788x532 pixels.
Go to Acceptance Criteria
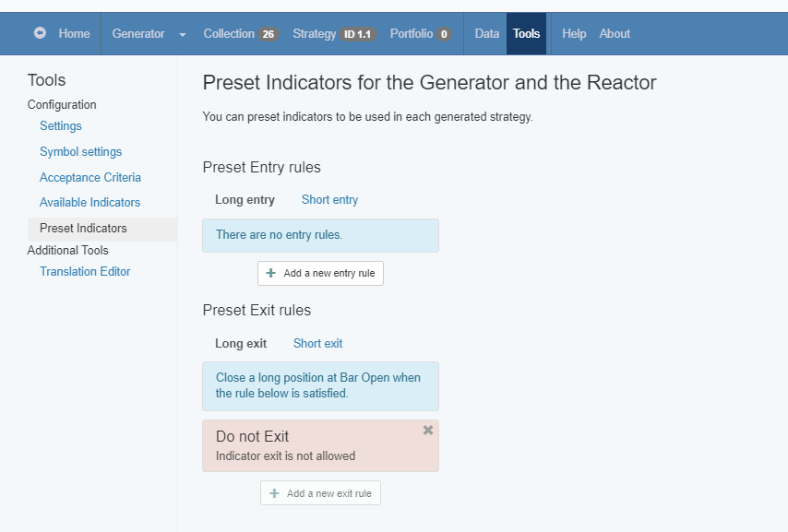(90, 177)
